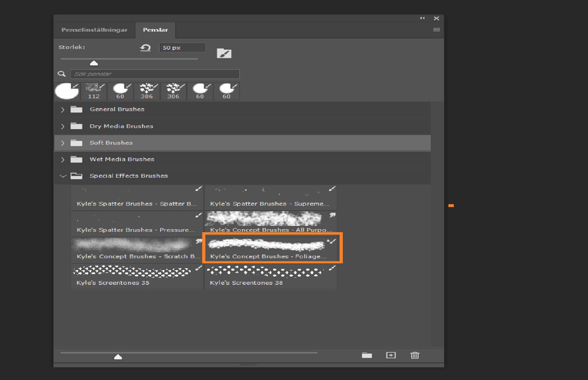Click the brush thumbnail size slider at the bottom
Image resolution: width=588 pixels, height=380 pixels.
click(118, 356)
